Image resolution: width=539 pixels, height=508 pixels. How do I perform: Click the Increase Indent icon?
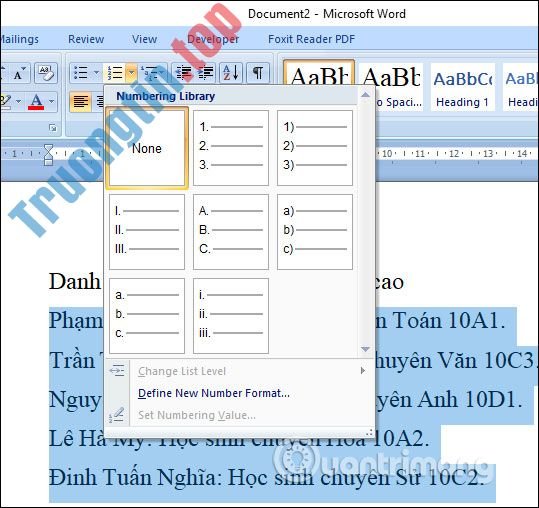click(x=206, y=73)
